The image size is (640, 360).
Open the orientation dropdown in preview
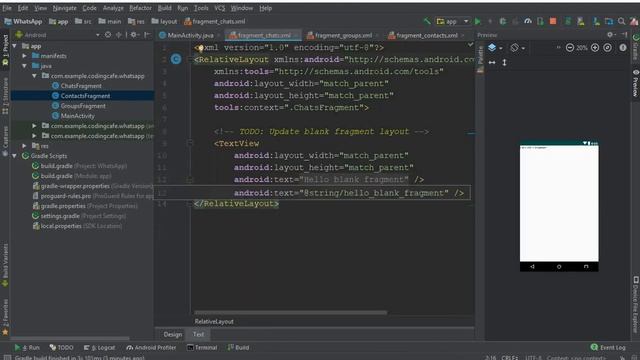[517, 48]
